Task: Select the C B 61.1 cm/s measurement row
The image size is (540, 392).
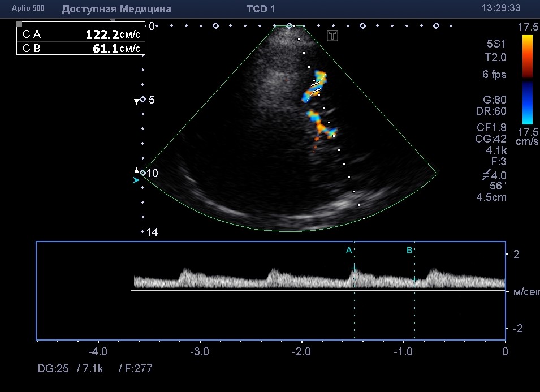Action: (x=81, y=49)
